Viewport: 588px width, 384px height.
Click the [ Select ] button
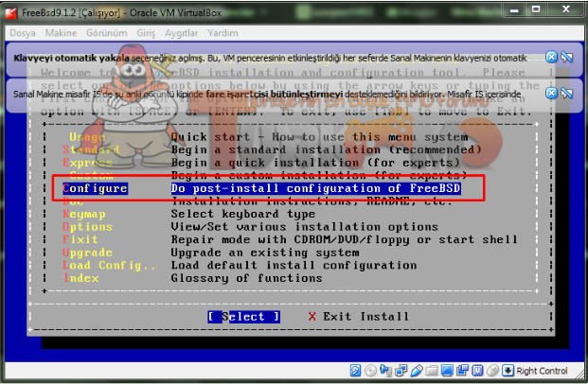click(x=243, y=317)
